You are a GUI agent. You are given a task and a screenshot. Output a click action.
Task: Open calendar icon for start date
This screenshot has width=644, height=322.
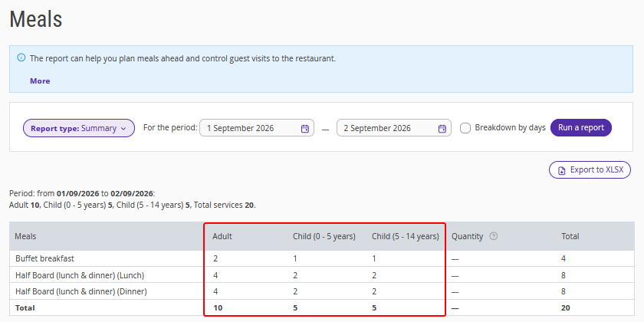coord(305,129)
